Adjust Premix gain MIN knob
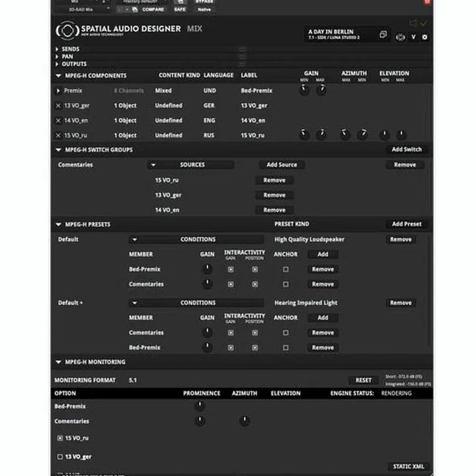This screenshot has width=476, height=476. [x=304, y=90]
